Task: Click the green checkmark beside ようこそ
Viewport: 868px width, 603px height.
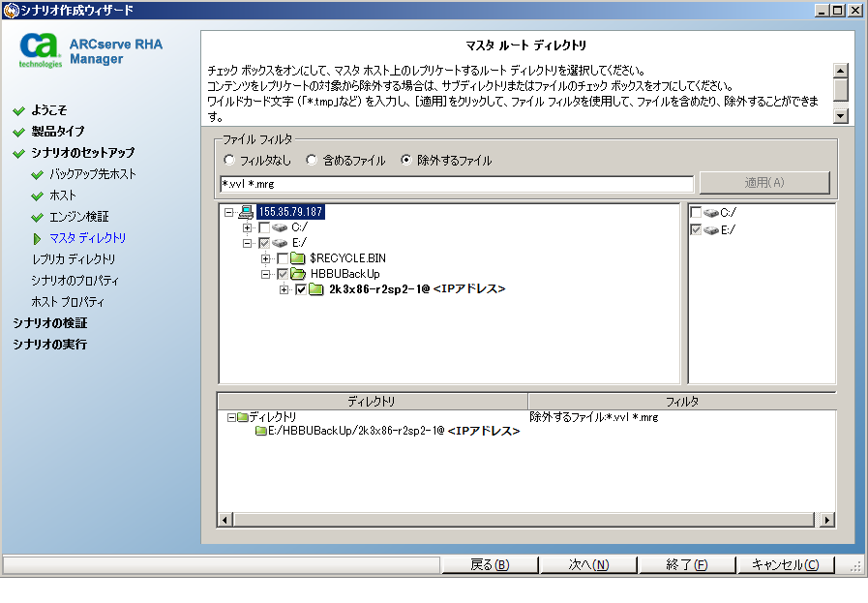Action: tap(18, 110)
